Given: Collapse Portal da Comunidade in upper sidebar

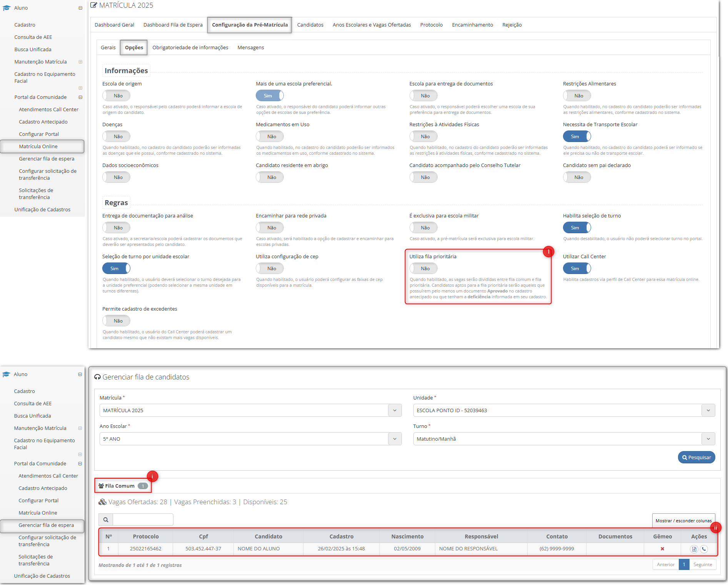Looking at the screenshot, I should click(x=80, y=97).
